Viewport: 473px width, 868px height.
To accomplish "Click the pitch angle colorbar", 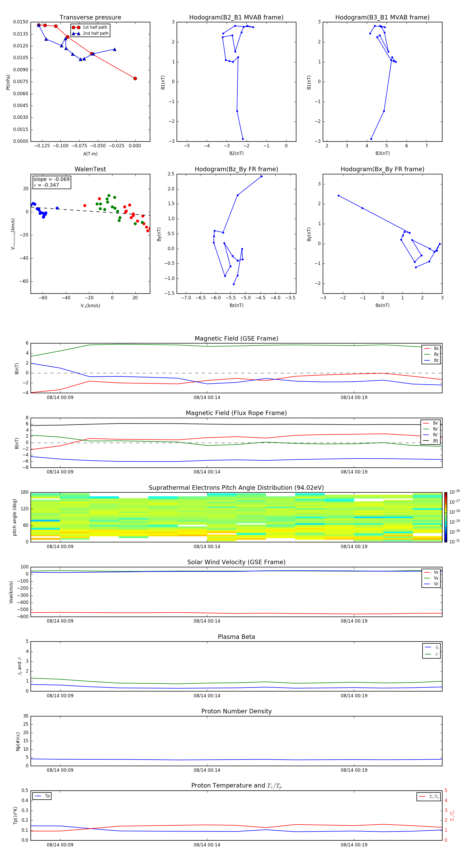I will click(446, 517).
